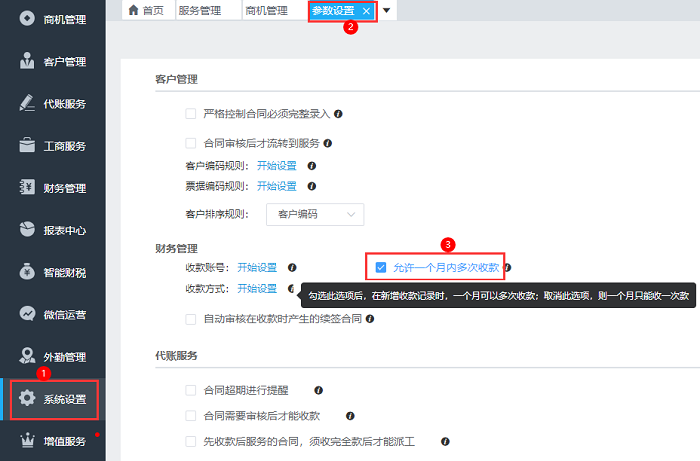
Task: Open 报表中心 chart icon
Action: pyautogui.click(x=27, y=230)
